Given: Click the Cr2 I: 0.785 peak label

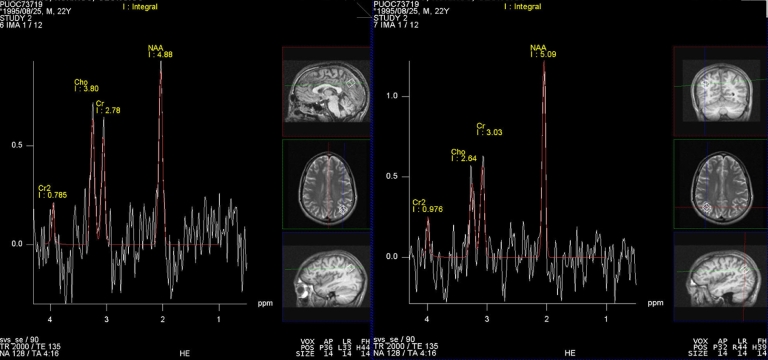Looking at the screenshot, I should 52,192.
